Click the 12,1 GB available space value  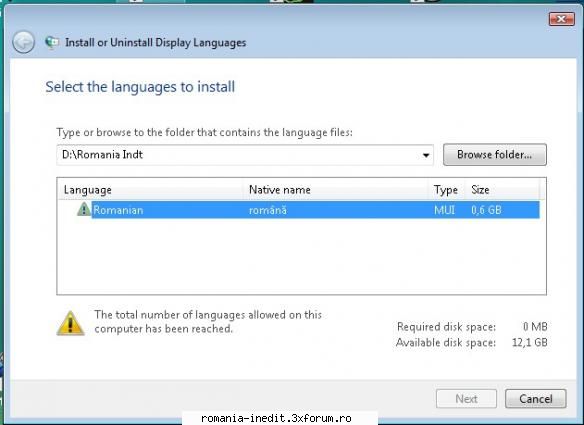[529, 342]
